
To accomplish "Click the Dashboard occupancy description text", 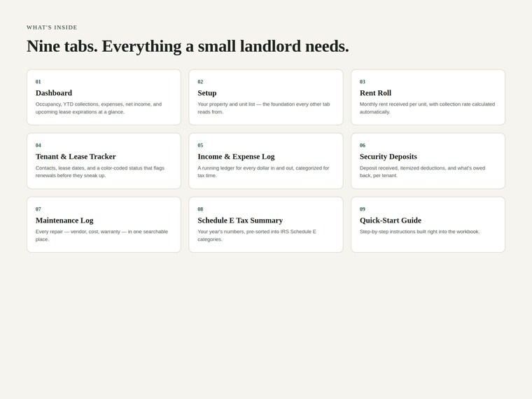I will pos(99,108).
